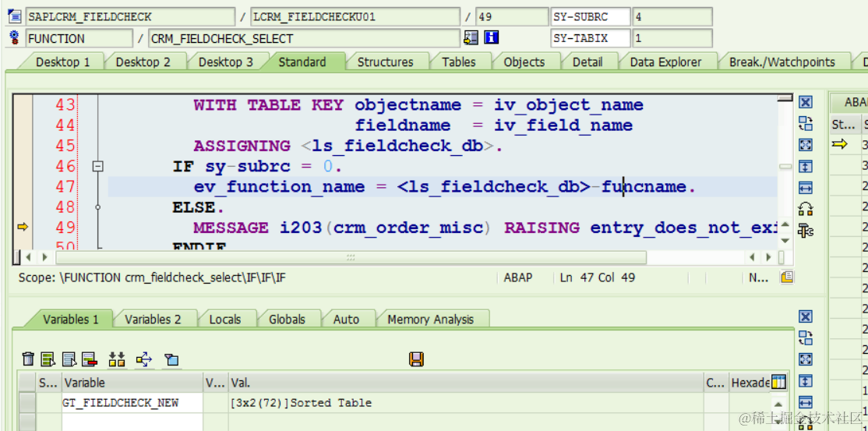Open column configuration icon next to Hexadecimal header
Image resolution: width=868 pixels, height=431 pixels.
[779, 382]
